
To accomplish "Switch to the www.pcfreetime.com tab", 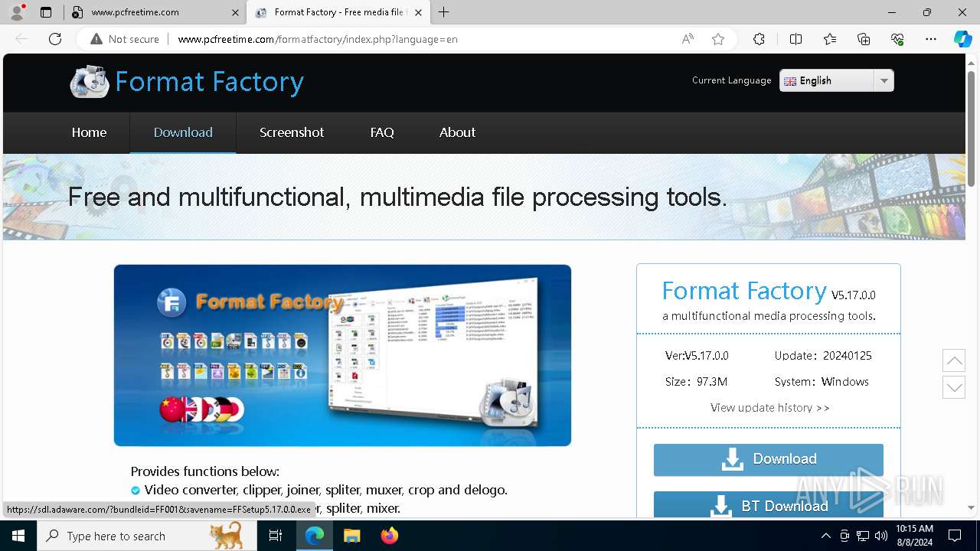I will pos(153,12).
